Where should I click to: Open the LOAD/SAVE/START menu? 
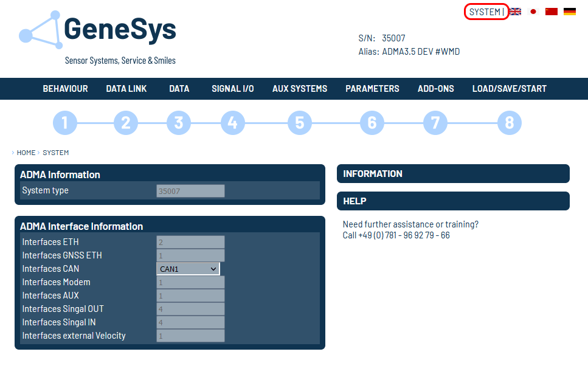509,89
